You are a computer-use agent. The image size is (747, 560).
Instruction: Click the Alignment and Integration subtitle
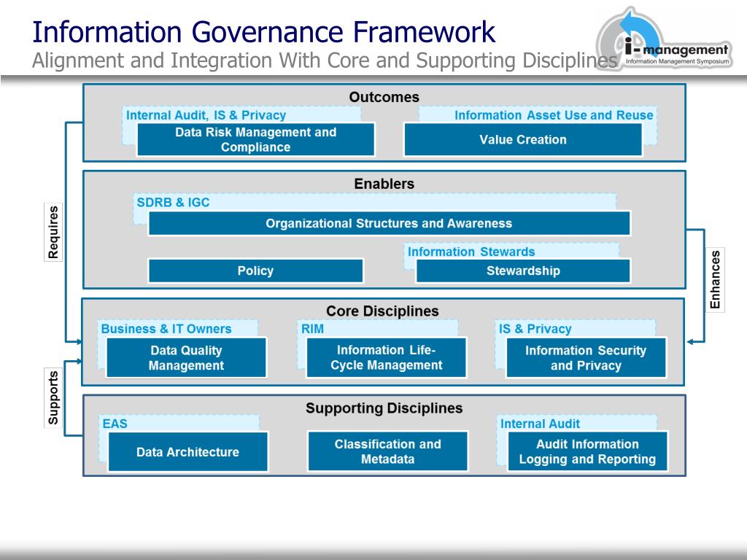[x=325, y=61]
